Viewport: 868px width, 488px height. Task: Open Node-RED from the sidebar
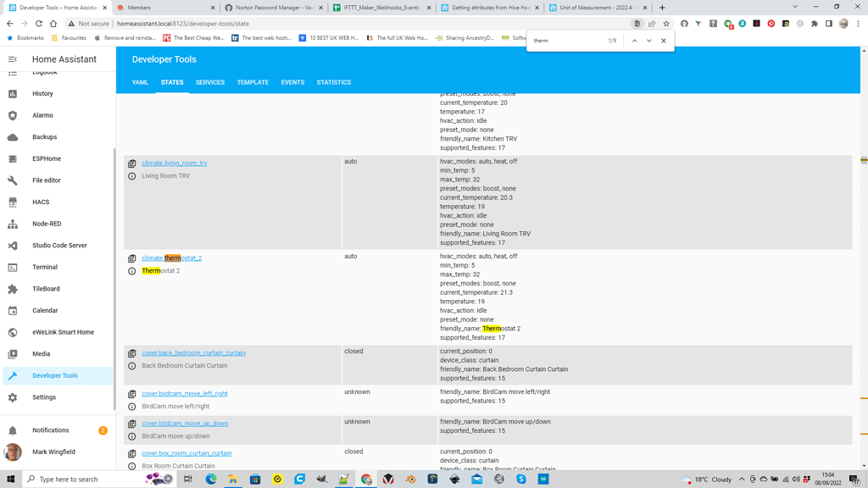(x=53, y=224)
